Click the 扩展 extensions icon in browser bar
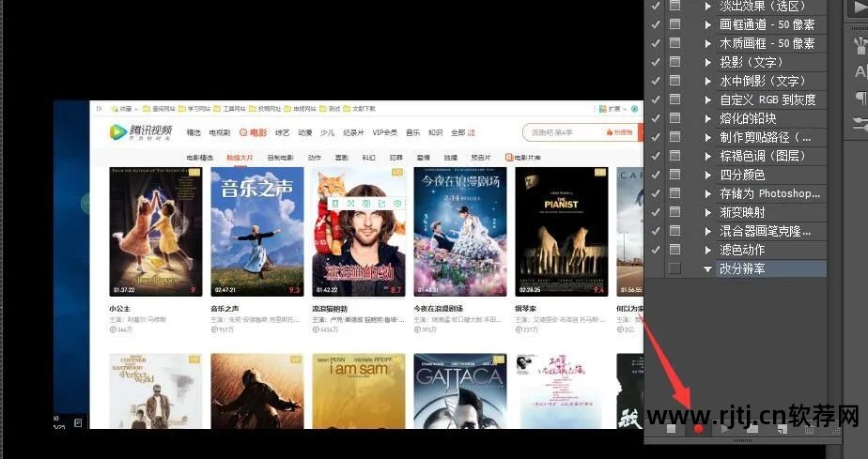The image size is (868, 459). click(603, 109)
